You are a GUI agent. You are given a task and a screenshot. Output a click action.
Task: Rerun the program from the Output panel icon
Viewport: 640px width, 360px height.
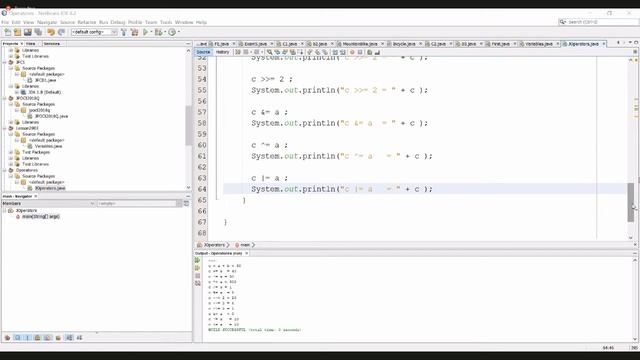click(198, 260)
